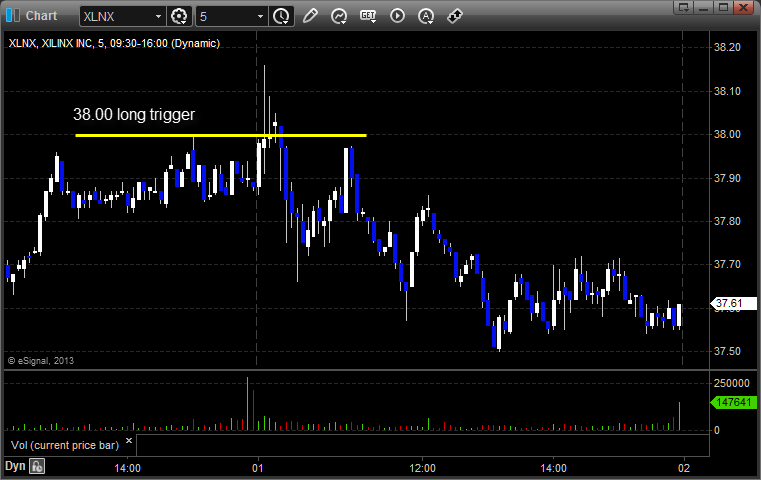Click the up-down arrows trade icon

tap(455, 16)
